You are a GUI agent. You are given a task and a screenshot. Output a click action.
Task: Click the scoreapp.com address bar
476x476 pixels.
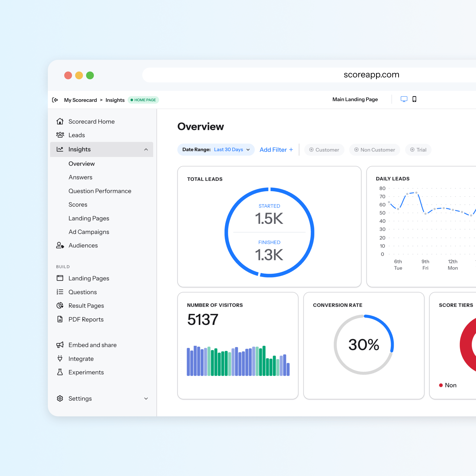(x=309, y=75)
